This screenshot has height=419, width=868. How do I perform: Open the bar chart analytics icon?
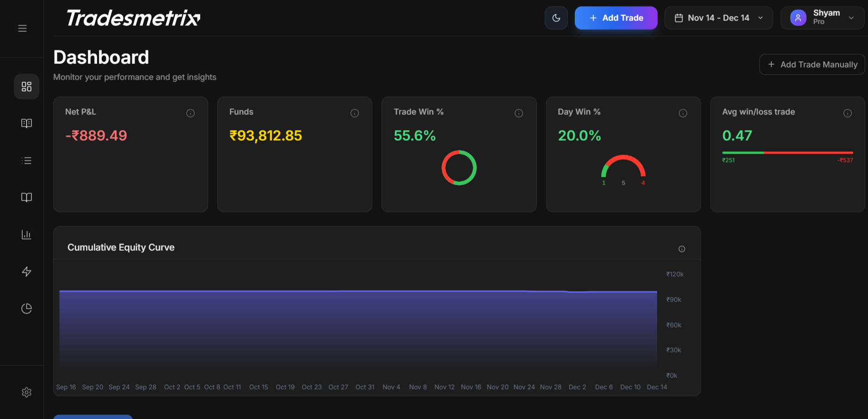coord(26,234)
